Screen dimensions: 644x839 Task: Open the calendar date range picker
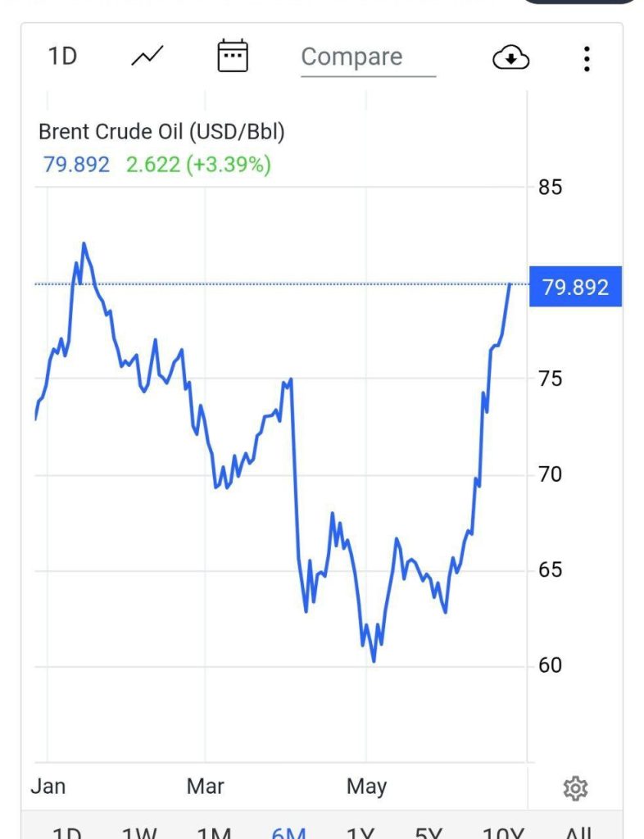[x=232, y=57]
